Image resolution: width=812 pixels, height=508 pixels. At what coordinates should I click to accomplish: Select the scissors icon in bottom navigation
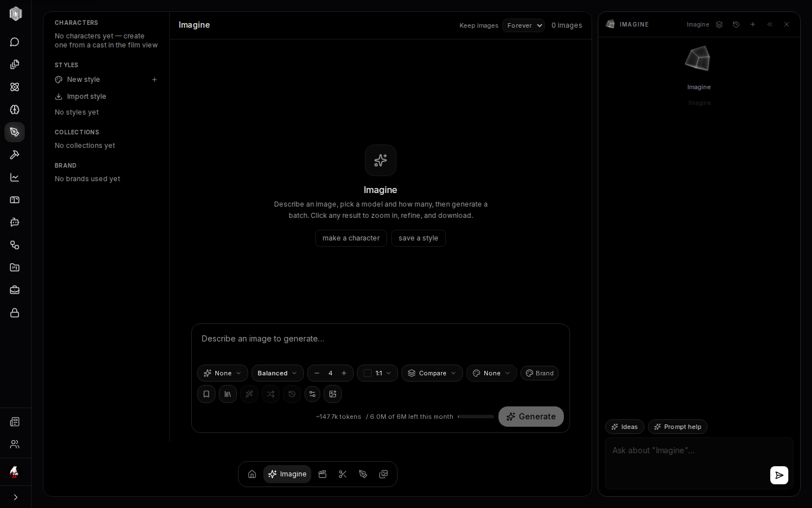click(x=343, y=474)
